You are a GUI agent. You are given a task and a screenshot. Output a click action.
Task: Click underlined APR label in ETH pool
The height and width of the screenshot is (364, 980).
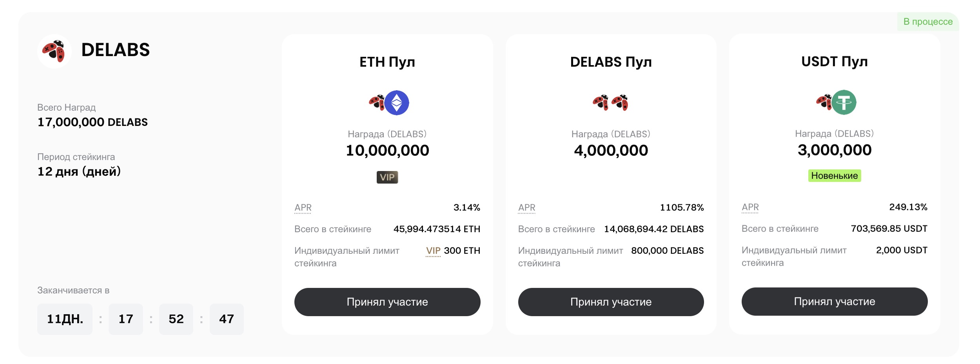click(x=303, y=208)
